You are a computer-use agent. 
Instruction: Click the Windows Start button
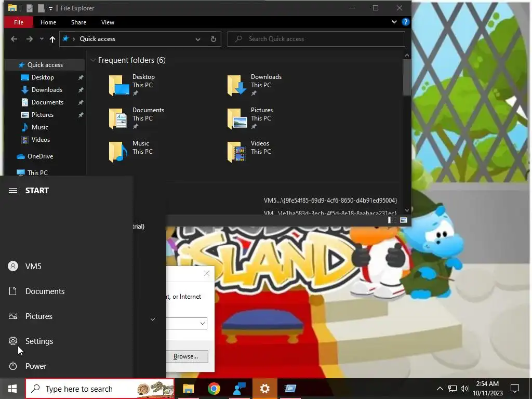(x=12, y=389)
